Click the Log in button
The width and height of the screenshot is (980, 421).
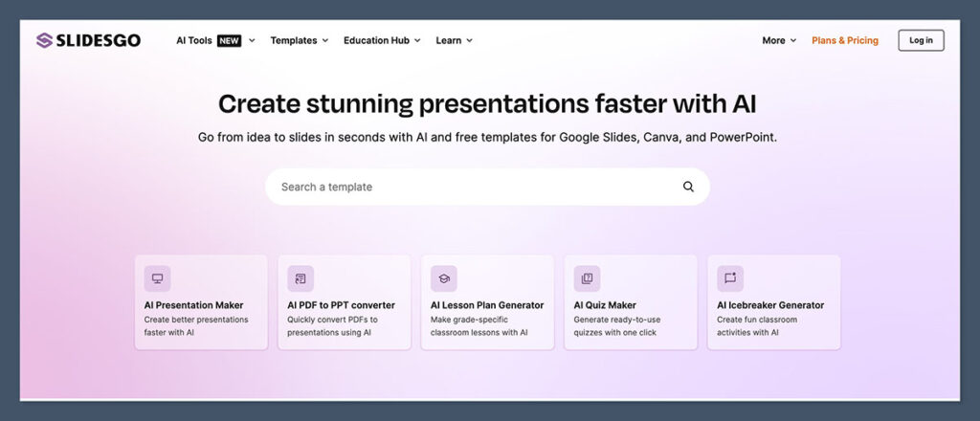[922, 40]
